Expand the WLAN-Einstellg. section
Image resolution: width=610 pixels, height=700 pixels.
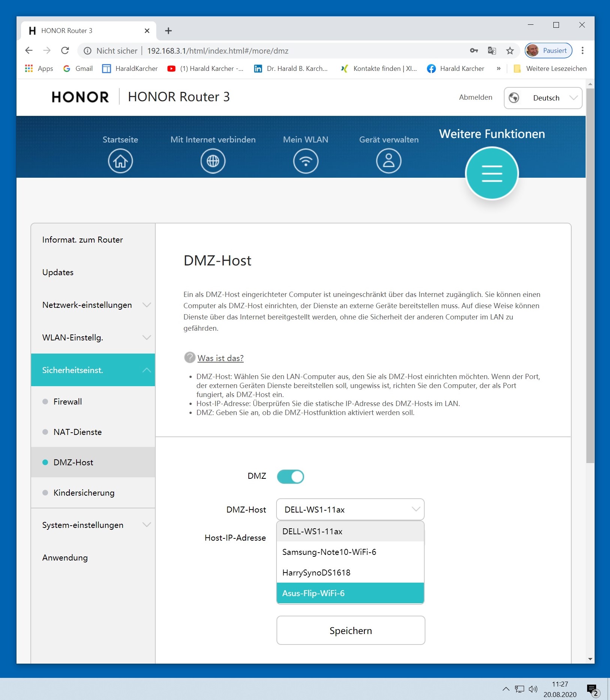(x=93, y=337)
